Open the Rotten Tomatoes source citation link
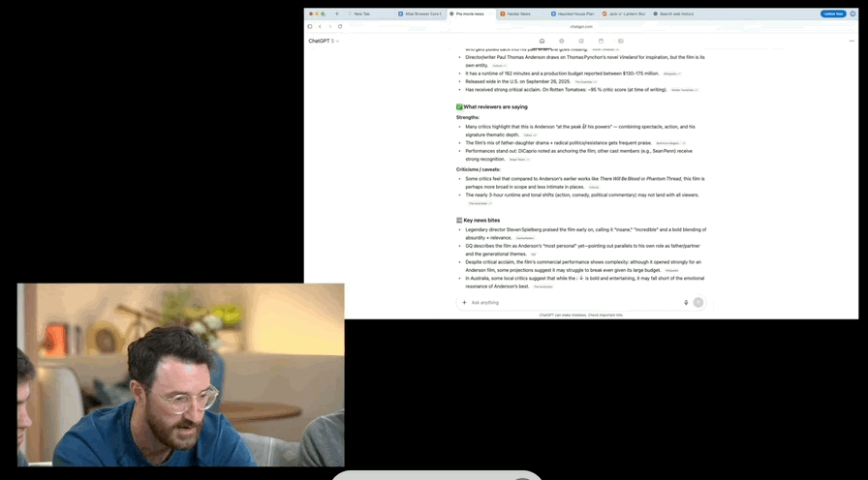The width and height of the screenshot is (868, 480). [683, 90]
